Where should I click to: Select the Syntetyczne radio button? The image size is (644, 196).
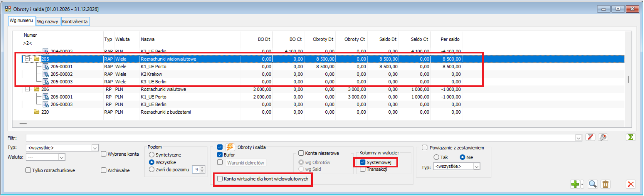(152, 155)
